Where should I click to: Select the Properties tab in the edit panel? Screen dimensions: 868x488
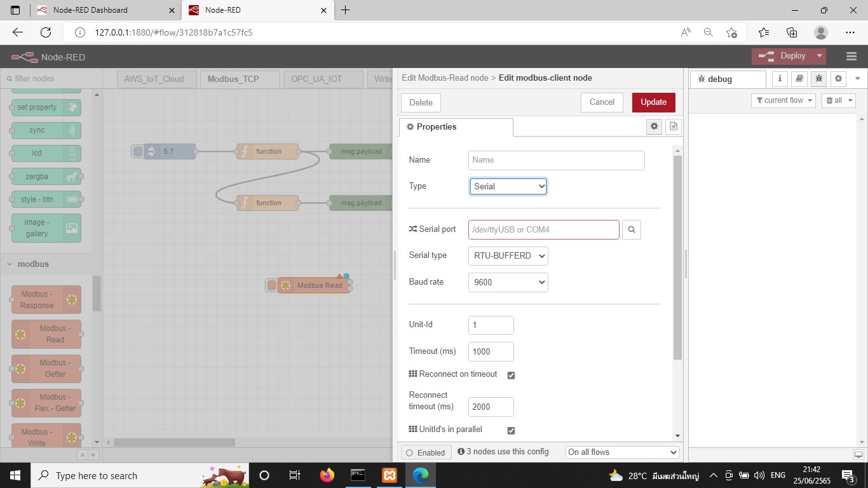[456, 127]
